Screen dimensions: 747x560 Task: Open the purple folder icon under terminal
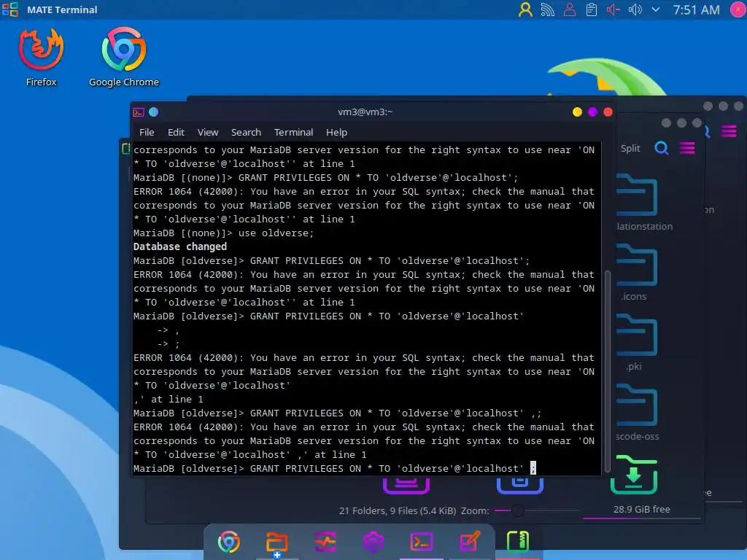point(406,485)
